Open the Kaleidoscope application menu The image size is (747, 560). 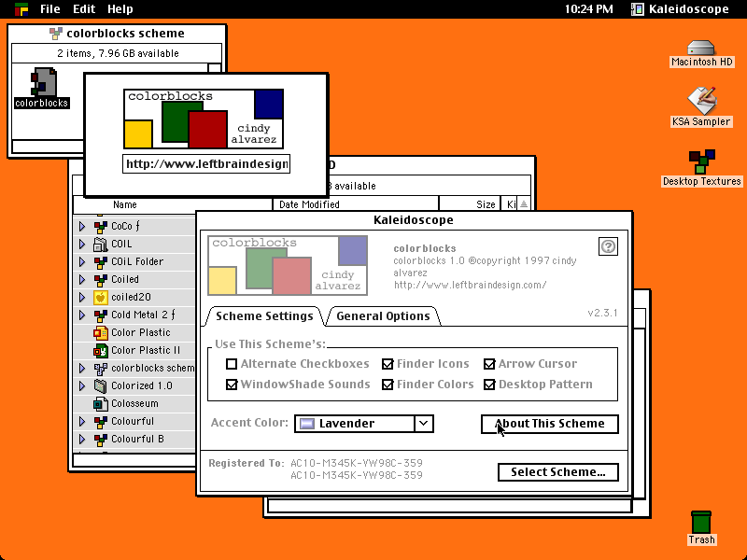(x=681, y=9)
